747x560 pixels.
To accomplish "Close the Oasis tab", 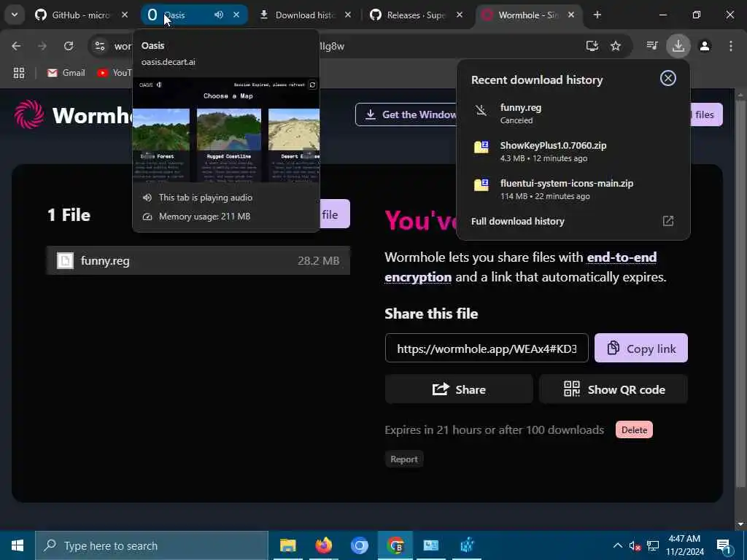I will click(x=236, y=15).
